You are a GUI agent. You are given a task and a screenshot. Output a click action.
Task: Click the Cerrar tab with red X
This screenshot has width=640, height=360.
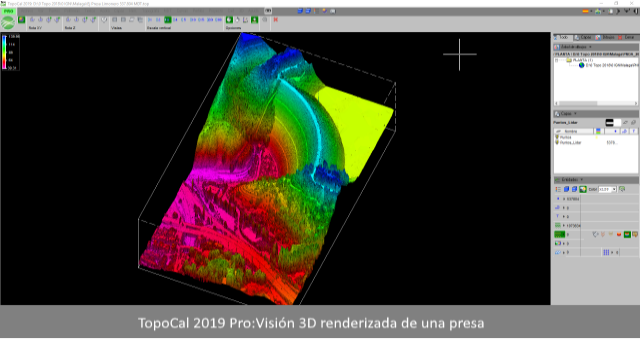coord(627,38)
